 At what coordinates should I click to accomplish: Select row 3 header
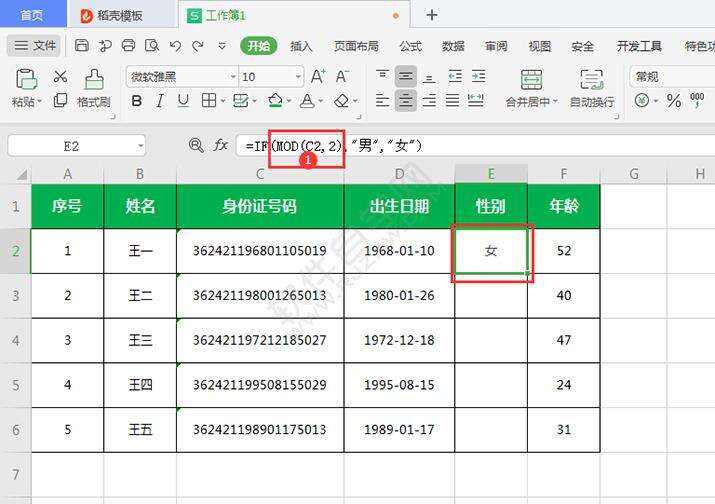tap(16, 296)
